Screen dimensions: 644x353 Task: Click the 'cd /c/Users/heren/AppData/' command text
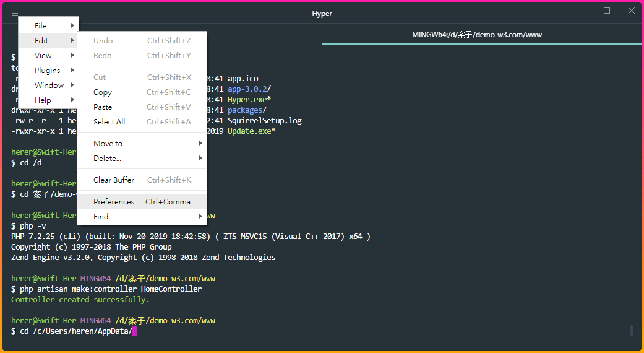[76, 331]
